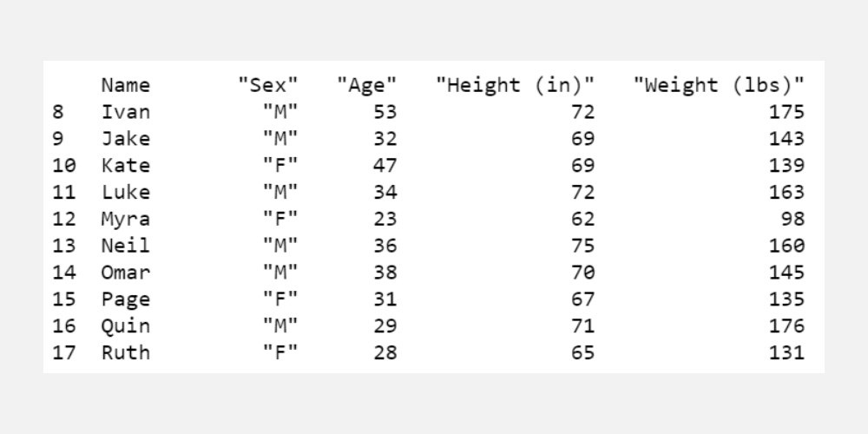Select Quin's weight value 176
The height and width of the screenshot is (434, 868).
tap(786, 326)
